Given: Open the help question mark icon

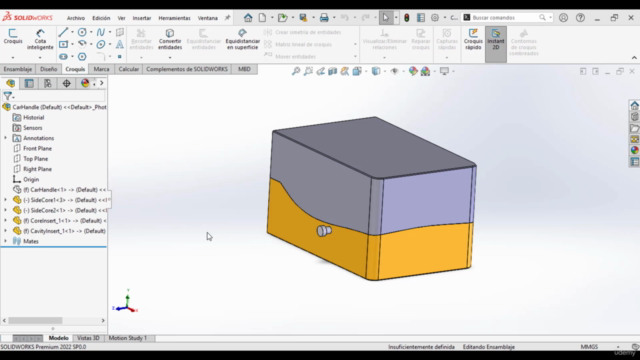Looking at the screenshot, I should (x=580, y=18).
